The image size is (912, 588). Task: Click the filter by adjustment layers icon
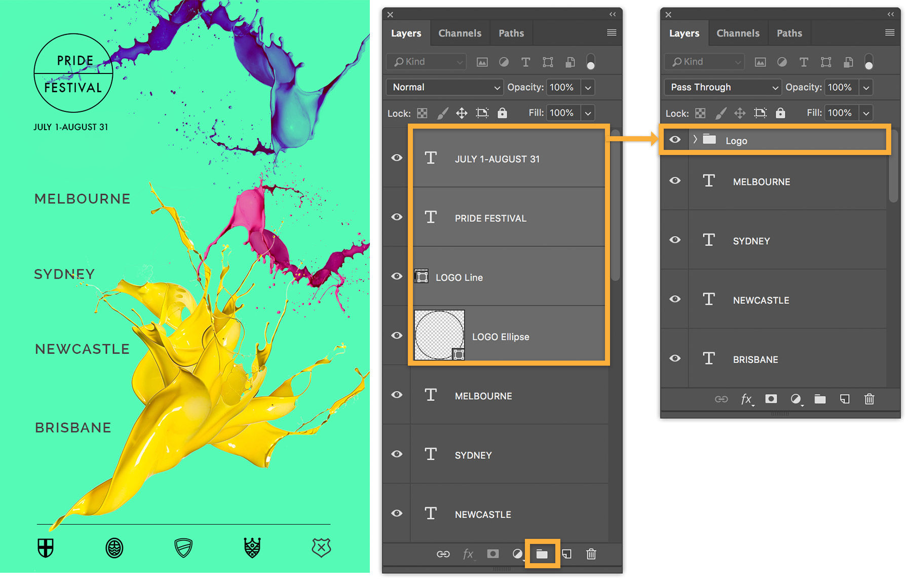pos(504,62)
